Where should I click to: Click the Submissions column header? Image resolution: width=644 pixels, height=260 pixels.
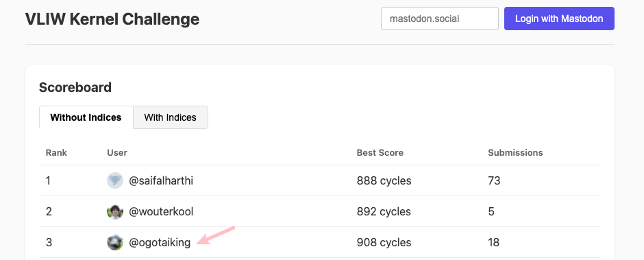coord(515,152)
